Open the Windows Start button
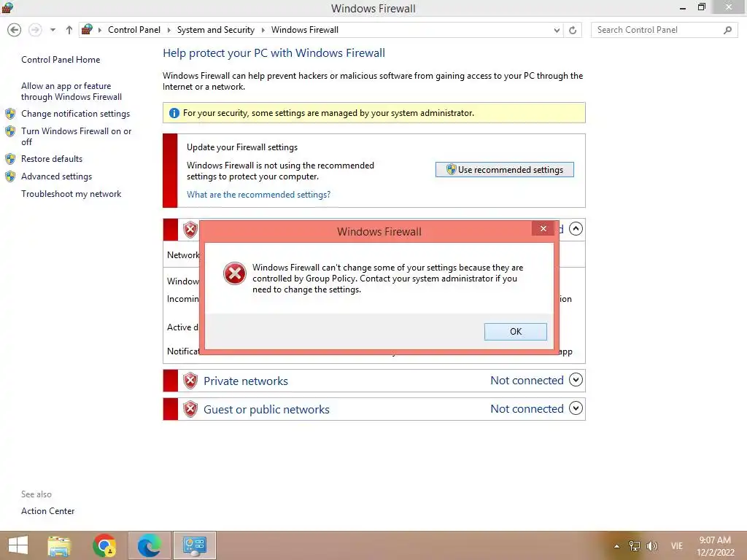The image size is (747, 560). [18, 545]
